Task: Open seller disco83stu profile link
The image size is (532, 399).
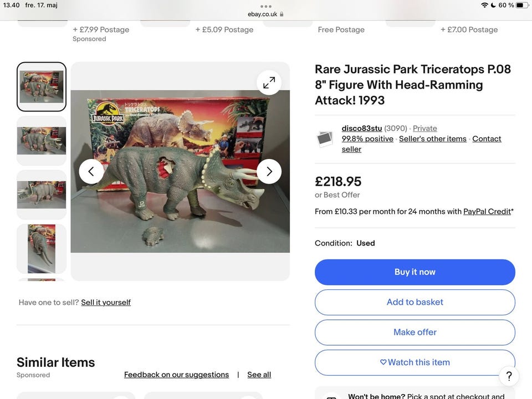Action: tap(362, 128)
